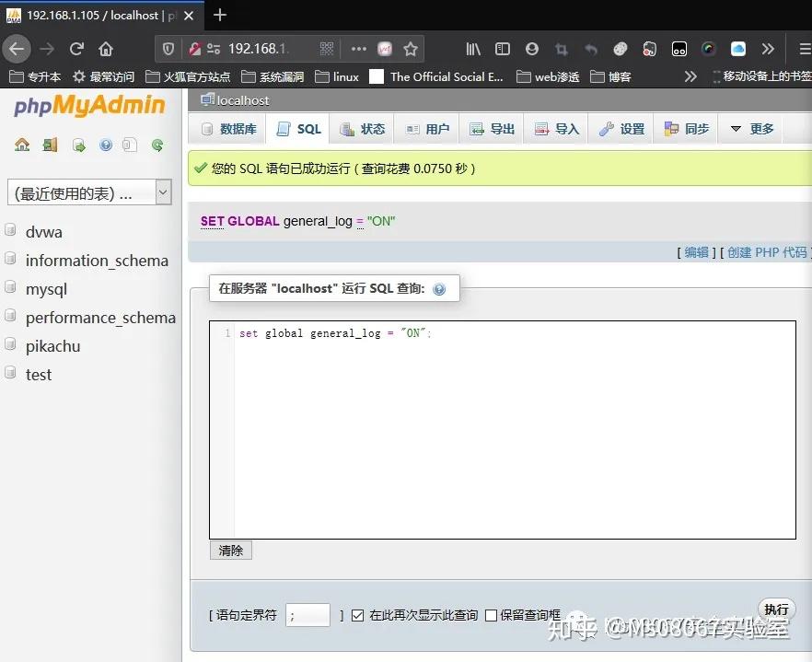812x662 pixels.
Task: Close the 192.168.1.105 browser tab
Action: 189,16
